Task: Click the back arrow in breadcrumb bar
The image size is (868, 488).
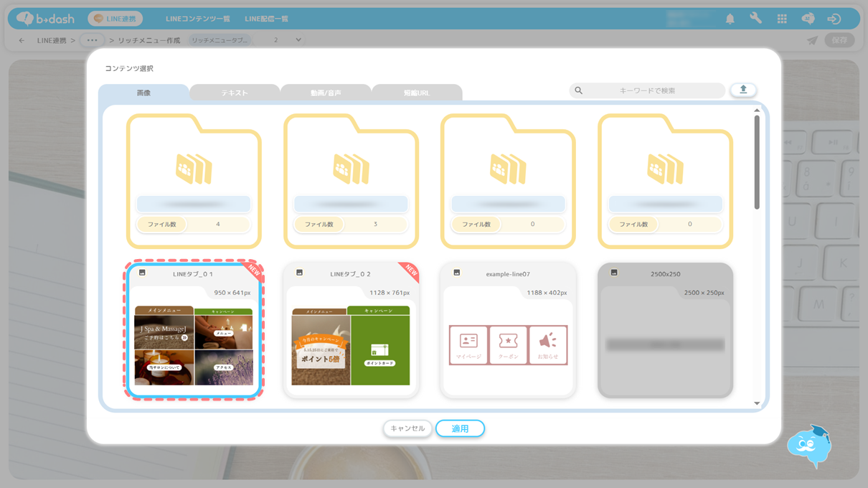Action: (x=22, y=41)
